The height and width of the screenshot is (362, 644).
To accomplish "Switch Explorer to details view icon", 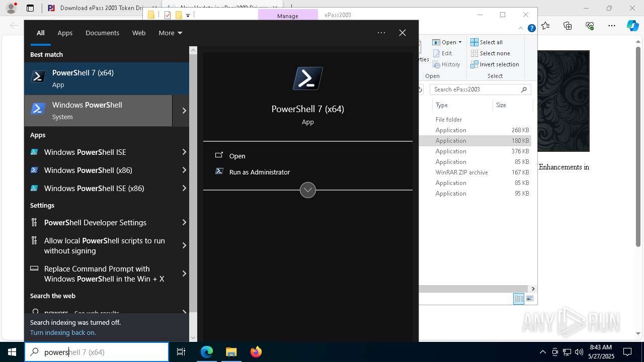I will click(x=519, y=299).
